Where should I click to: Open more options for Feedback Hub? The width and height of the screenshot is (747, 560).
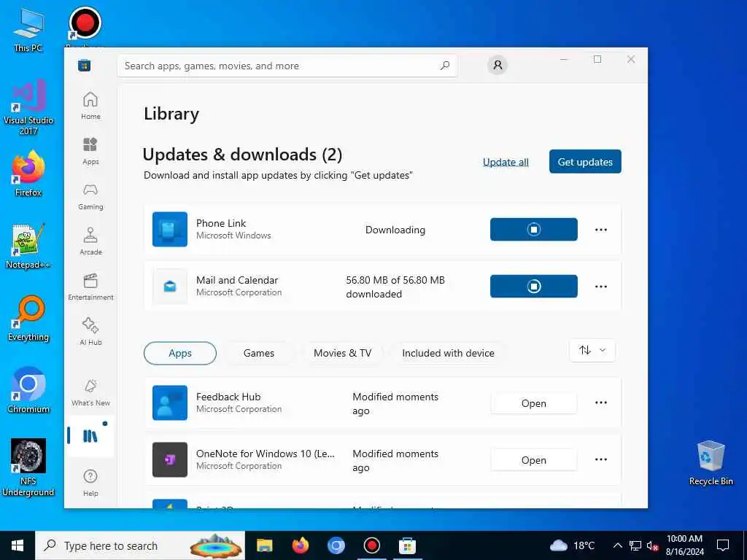coord(601,402)
